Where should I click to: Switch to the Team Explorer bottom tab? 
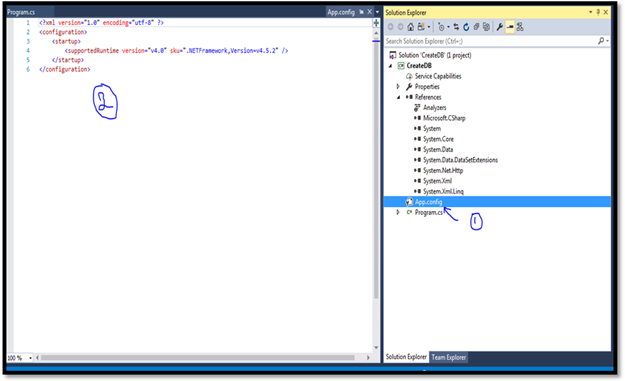(449, 357)
